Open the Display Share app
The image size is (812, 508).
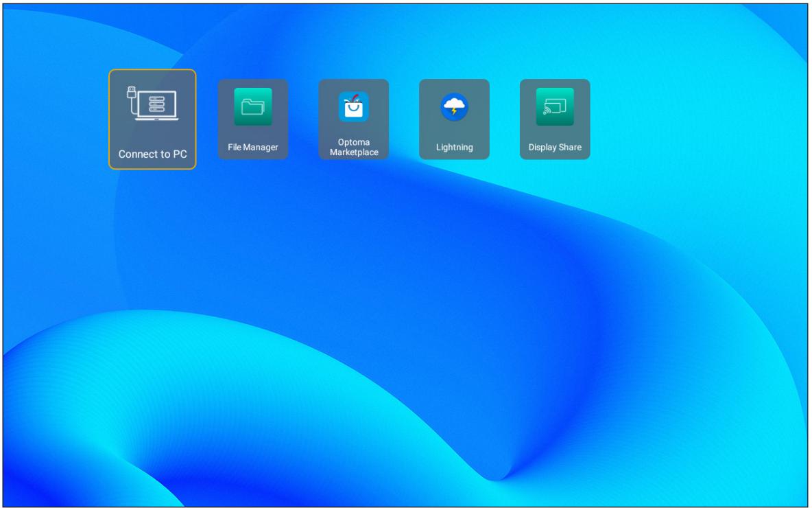(555, 119)
